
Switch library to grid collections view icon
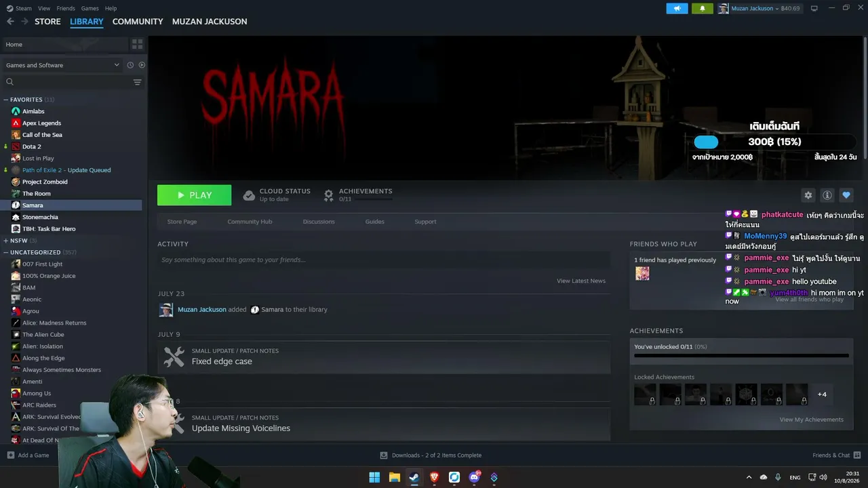tap(137, 44)
